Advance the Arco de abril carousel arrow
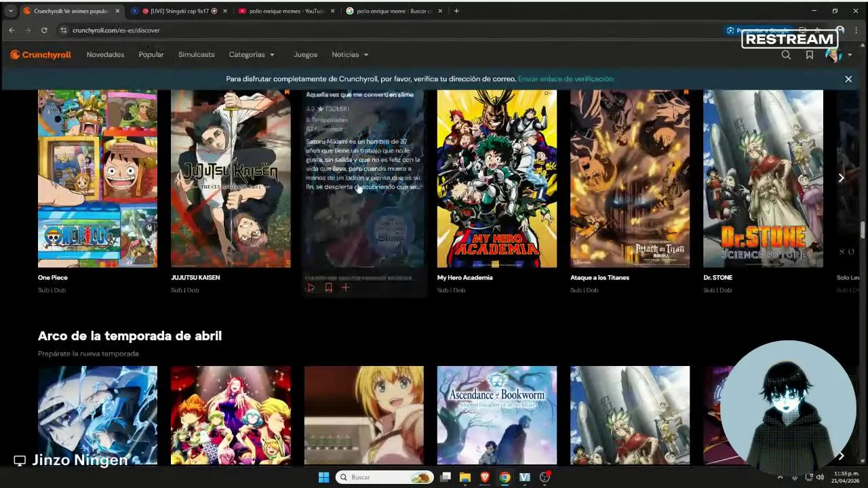 [841, 456]
